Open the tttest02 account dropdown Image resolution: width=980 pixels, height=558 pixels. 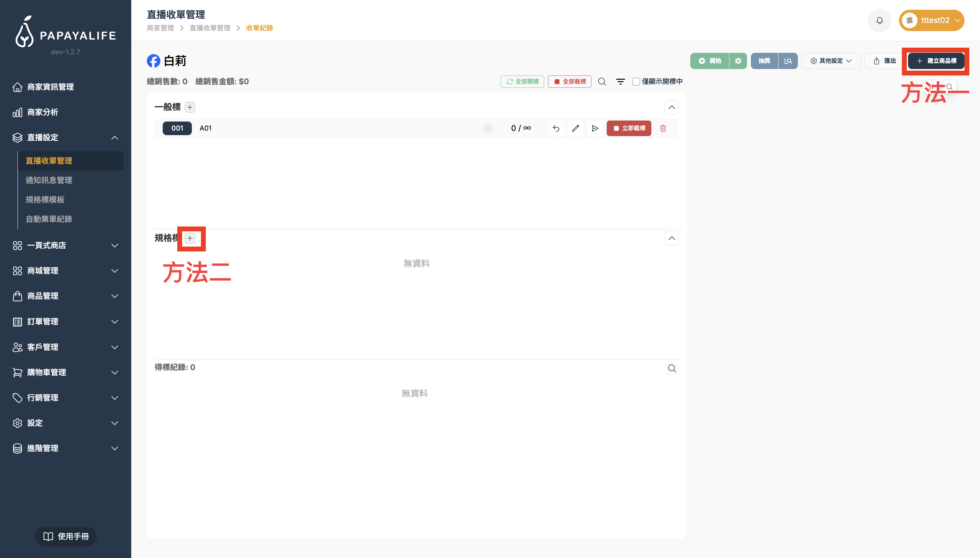coord(931,20)
